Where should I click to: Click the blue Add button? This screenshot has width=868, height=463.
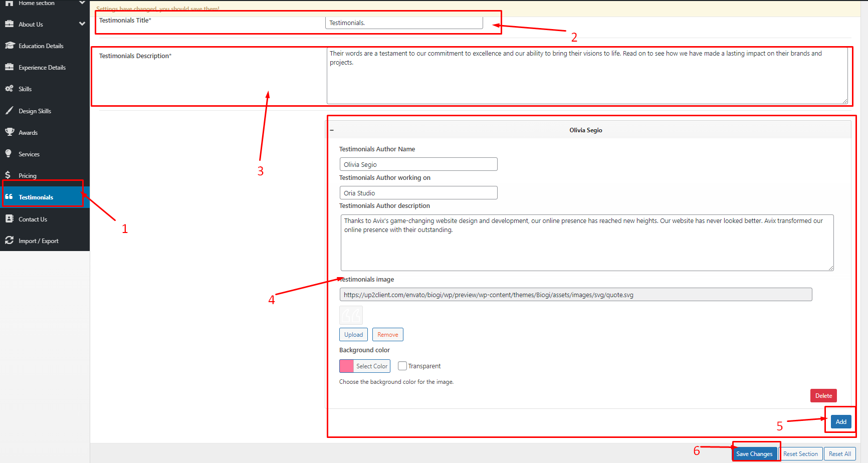coord(840,422)
